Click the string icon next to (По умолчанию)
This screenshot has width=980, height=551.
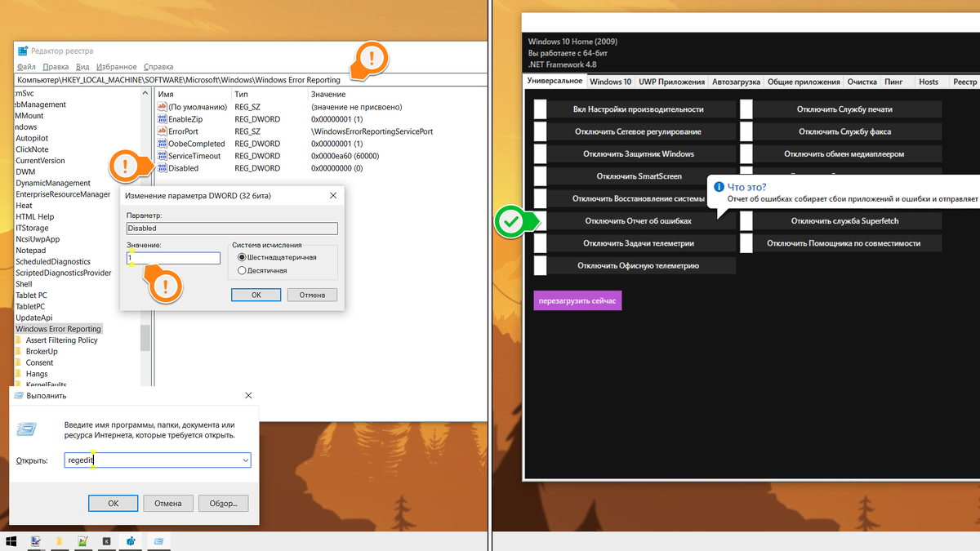point(162,107)
